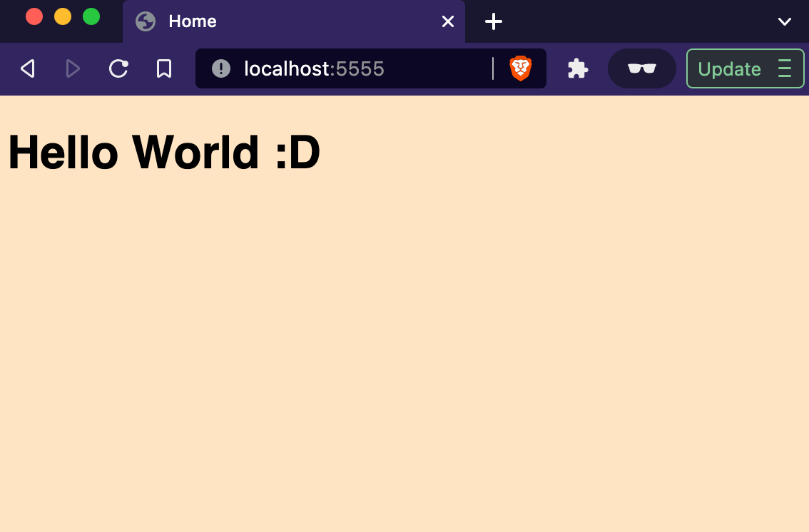809x532 pixels.
Task: Maximize the window with green button
Action: tap(91, 16)
